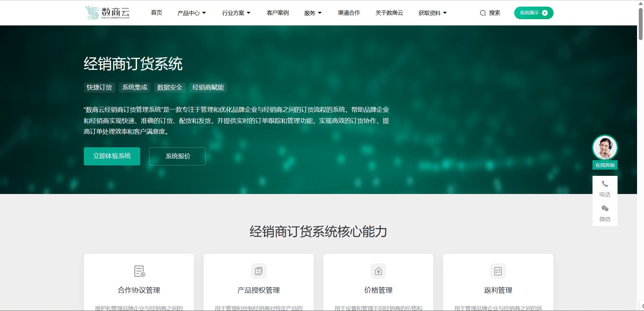Click the 返利管理 card icon
This screenshot has width=644, height=311.
[x=498, y=271]
